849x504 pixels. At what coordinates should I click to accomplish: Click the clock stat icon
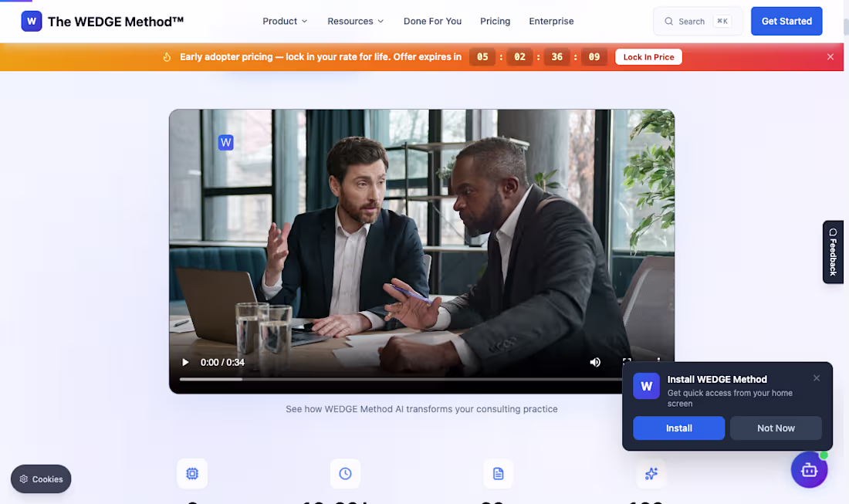[x=346, y=474]
